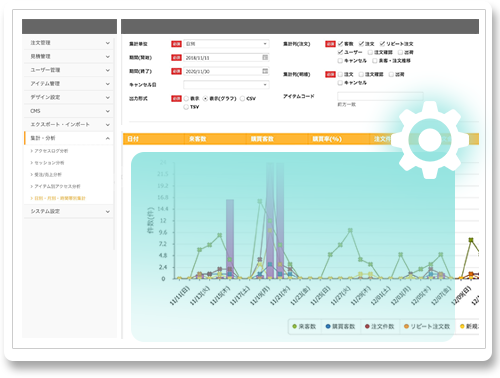
Task: Expand the システム設定 sidebar chevron
Action: pos(108,212)
